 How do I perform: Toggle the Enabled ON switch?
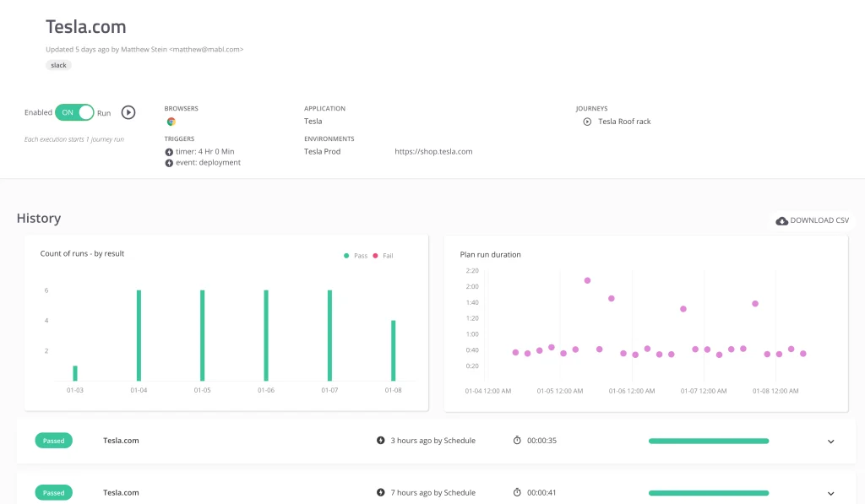pos(74,112)
